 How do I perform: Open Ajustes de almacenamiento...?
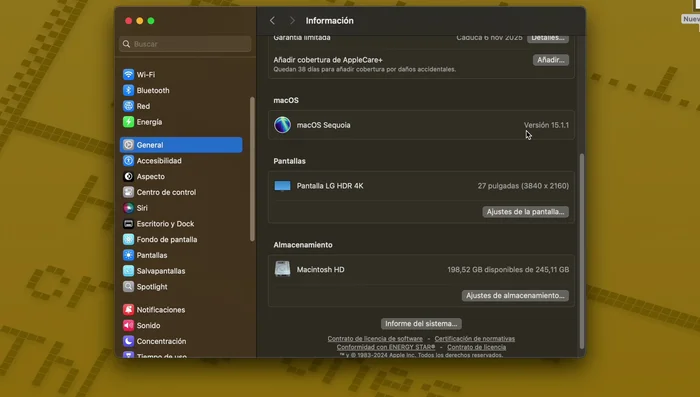[515, 295]
